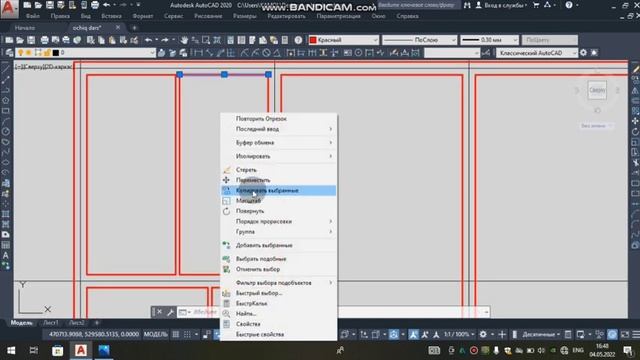Click the workspace settings gear icon

point(584,53)
